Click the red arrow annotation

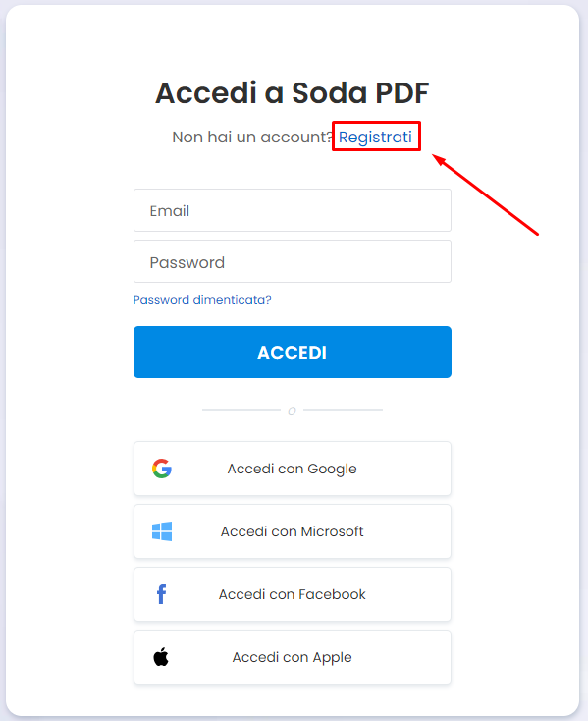pos(485,194)
